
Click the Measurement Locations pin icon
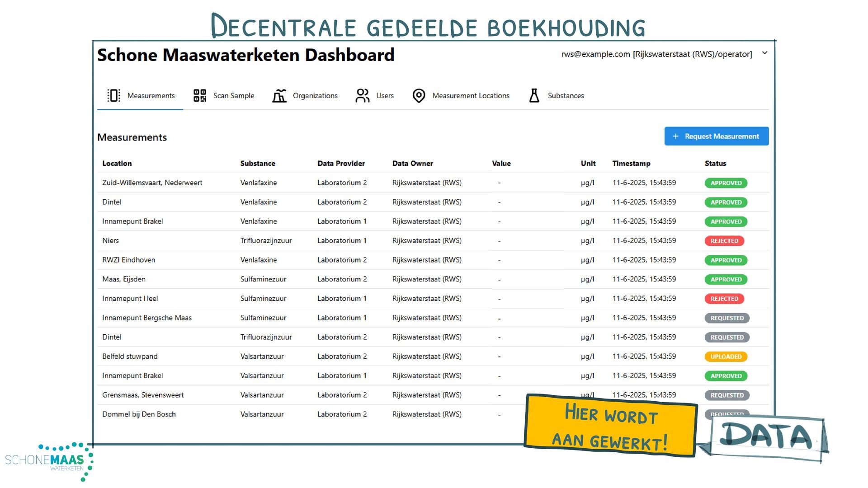[x=419, y=95]
